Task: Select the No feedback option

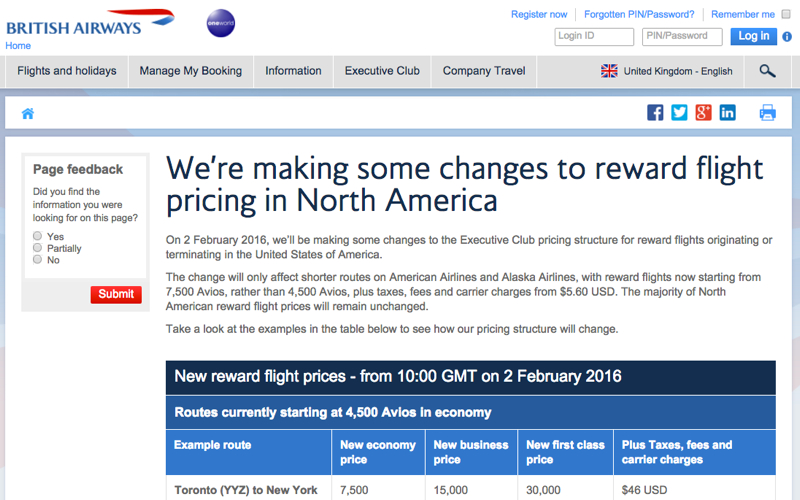Action: (37, 259)
